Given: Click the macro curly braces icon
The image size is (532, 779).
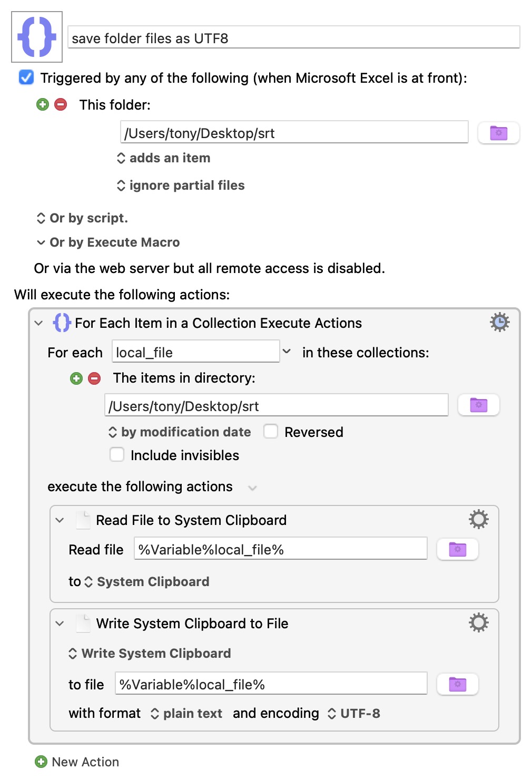Looking at the screenshot, I should [37, 37].
